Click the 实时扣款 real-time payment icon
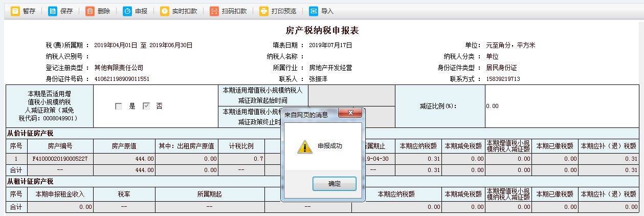Image resolution: width=644 pixels, height=216 pixels. point(165,11)
